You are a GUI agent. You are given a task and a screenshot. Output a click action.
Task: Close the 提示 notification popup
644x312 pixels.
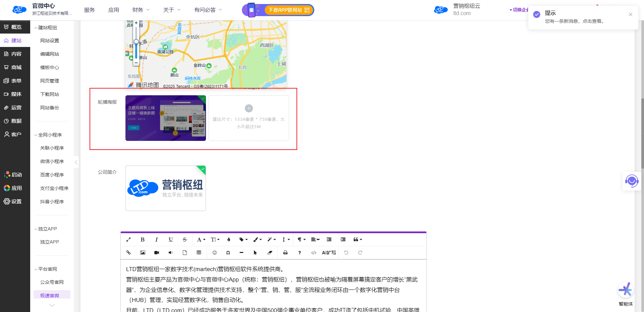click(x=631, y=14)
